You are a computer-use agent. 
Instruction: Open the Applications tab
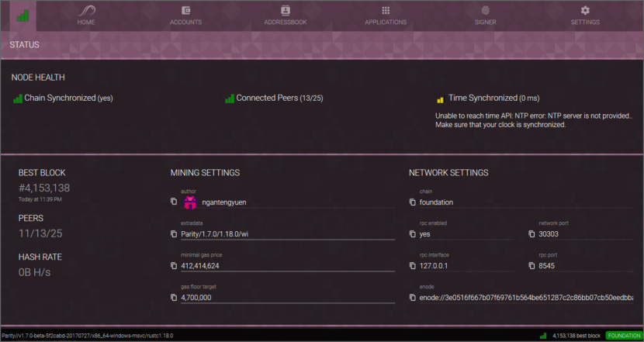[386, 16]
